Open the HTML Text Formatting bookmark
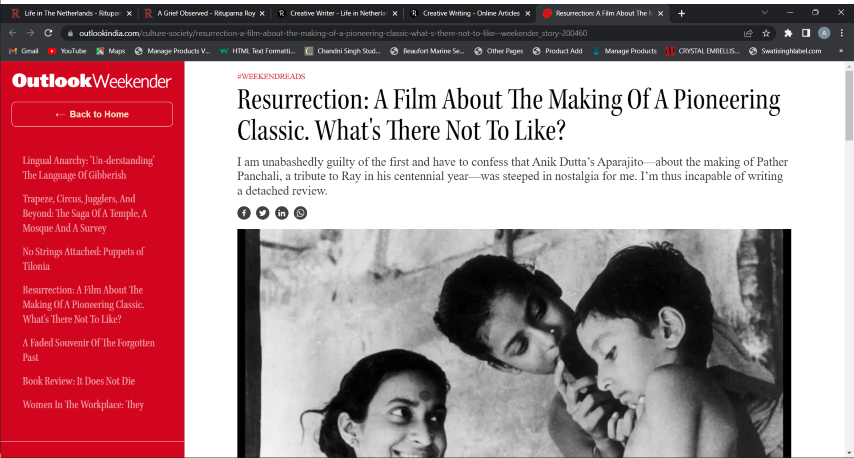Viewport: 854px width, 458px height. click(257, 51)
